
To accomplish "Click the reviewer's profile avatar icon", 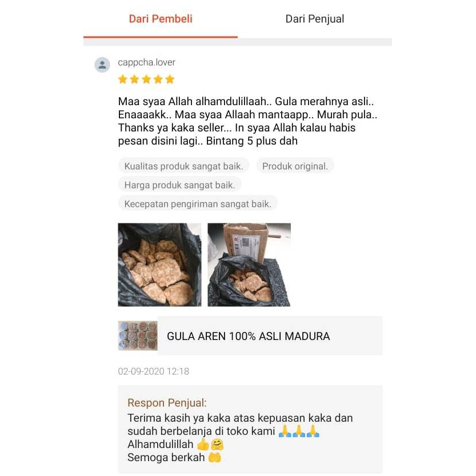I will pos(102,65).
